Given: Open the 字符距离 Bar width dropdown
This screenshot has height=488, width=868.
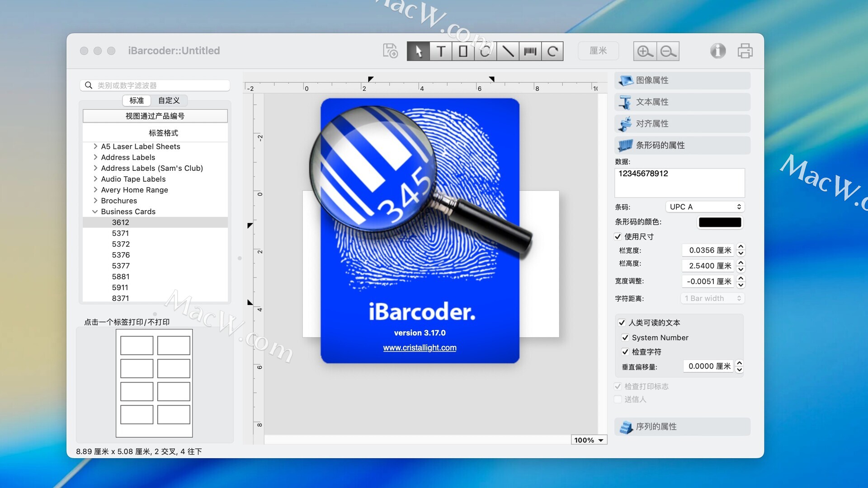Looking at the screenshot, I should (712, 298).
